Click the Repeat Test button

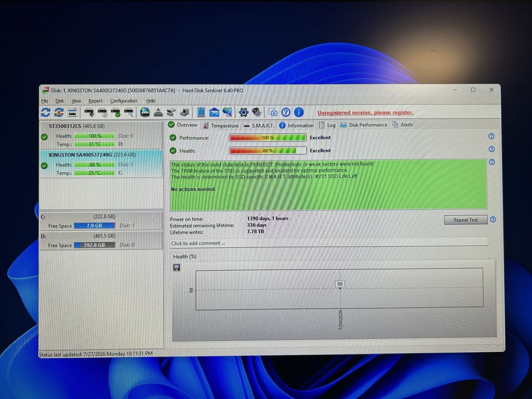465,220
